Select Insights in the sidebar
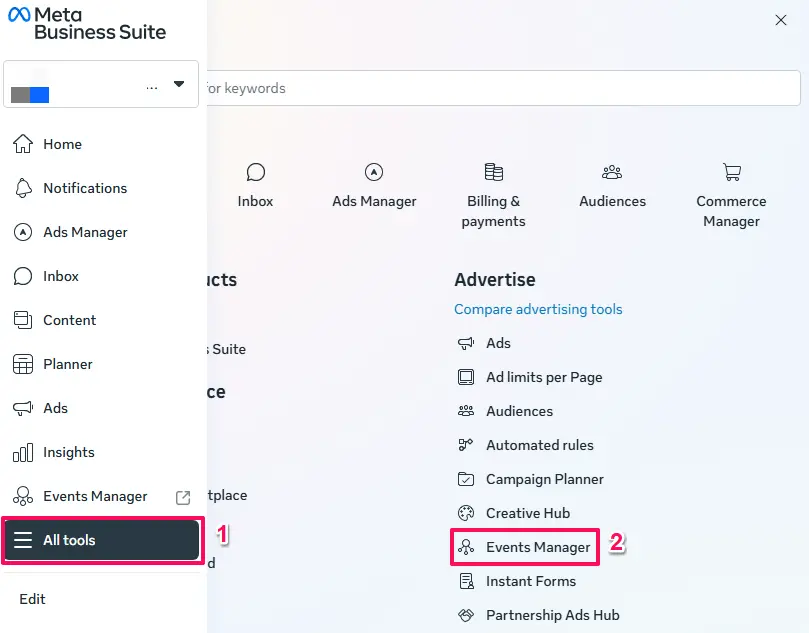Screen dimensions: 809x633 tap(68, 452)
